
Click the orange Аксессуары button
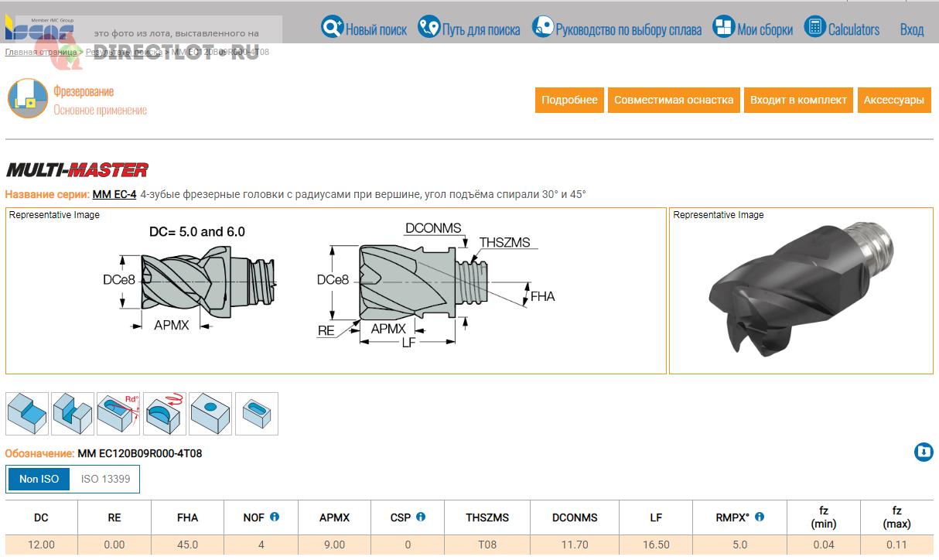[894, 100]
